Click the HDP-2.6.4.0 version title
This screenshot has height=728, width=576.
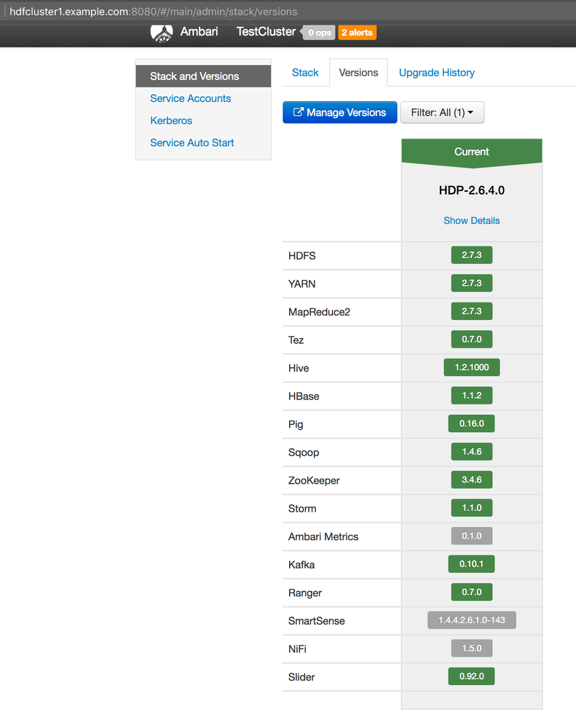pos(472,190)
